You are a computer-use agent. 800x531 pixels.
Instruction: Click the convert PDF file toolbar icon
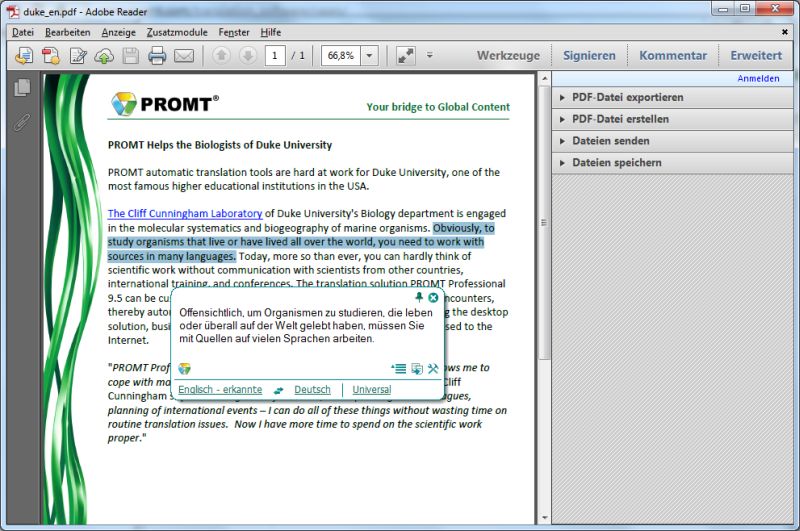point(51,56)
